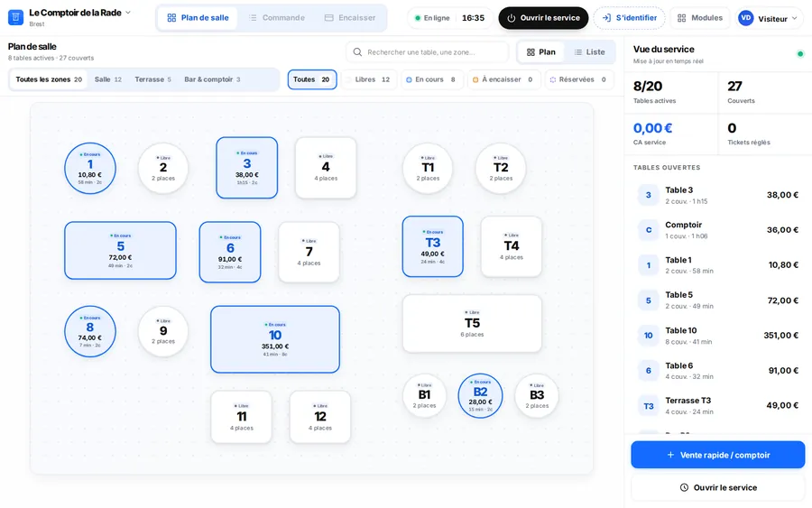Filter by En cours tables
The image size is (812, 508).
pos(432,79)
